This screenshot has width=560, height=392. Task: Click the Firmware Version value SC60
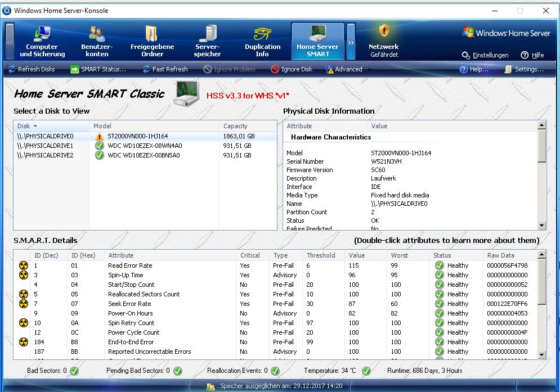pos(378,170)
